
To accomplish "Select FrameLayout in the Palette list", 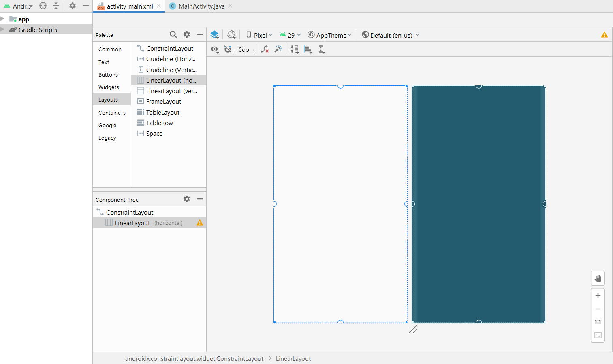I will [169, 102].
